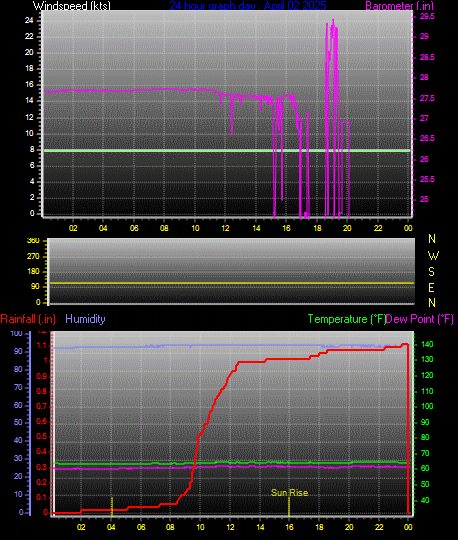Click the W compass direction letter
458x540 pixels.
[x=433, y=256]
